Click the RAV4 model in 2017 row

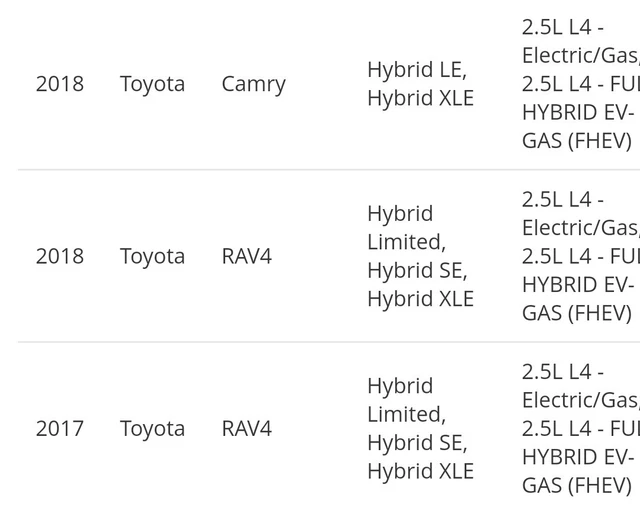point(247,429)
